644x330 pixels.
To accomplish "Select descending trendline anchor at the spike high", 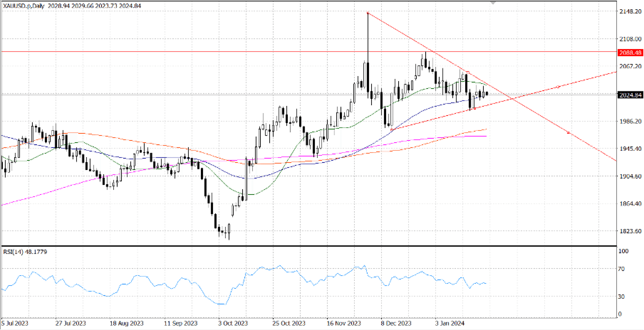I will click(368, 13).
